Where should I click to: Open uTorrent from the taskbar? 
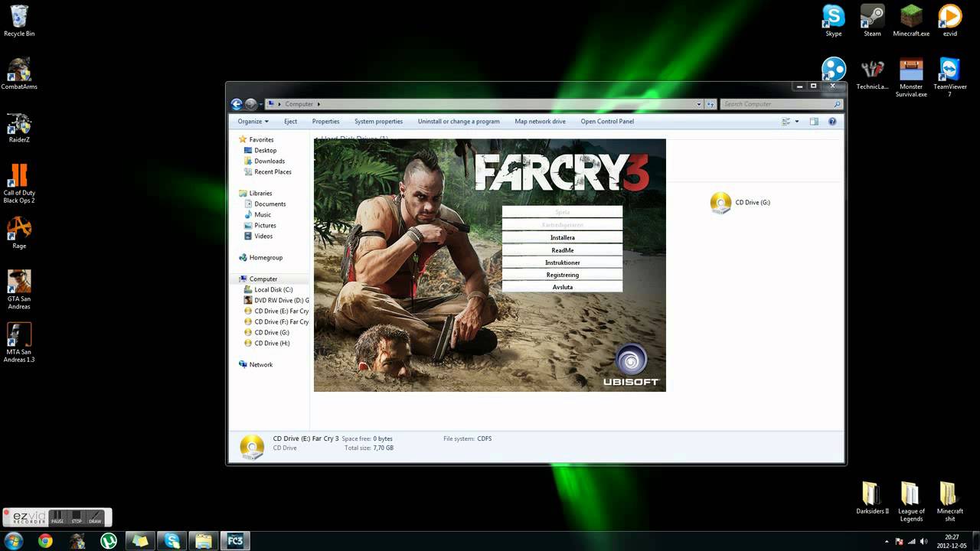point(109,541)
